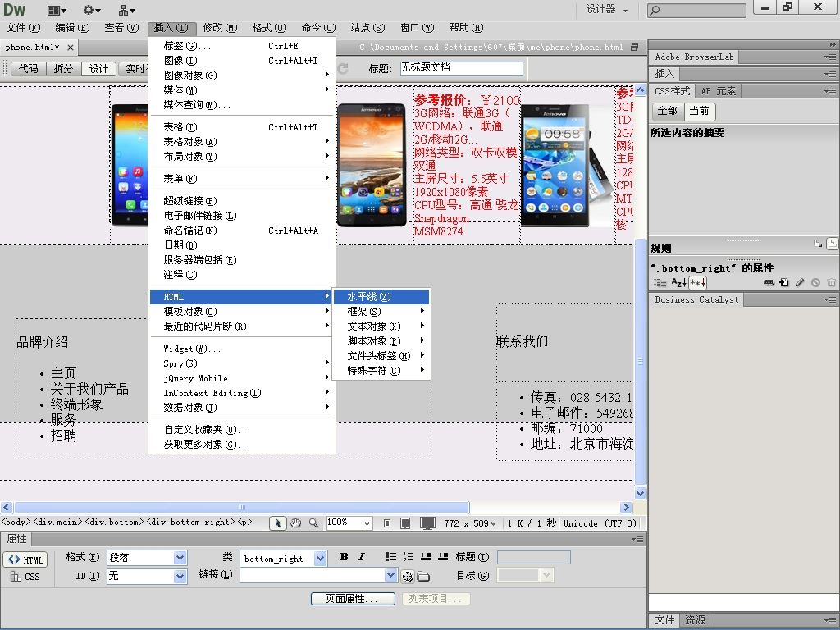Click the Point to File target icon

pos(408,577)
